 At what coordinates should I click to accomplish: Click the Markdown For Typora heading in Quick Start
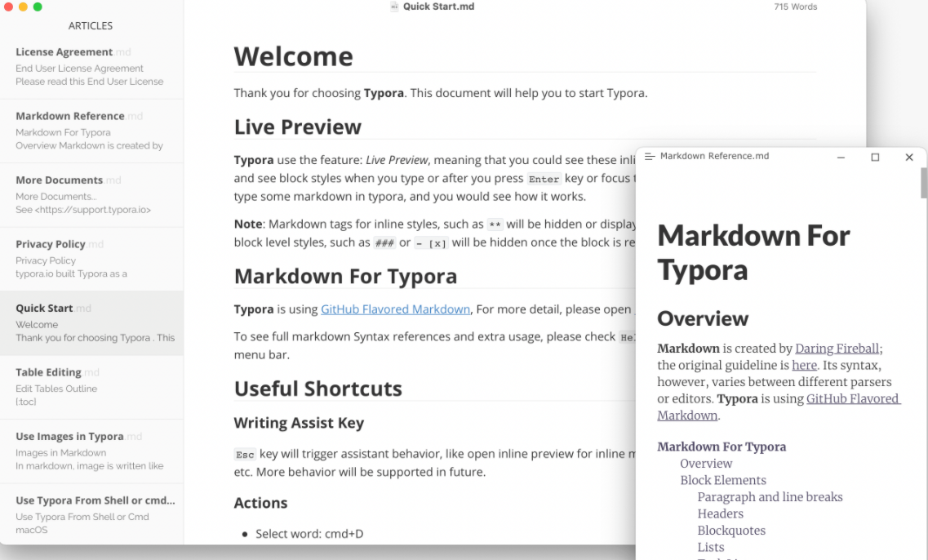tap(345, 277)
